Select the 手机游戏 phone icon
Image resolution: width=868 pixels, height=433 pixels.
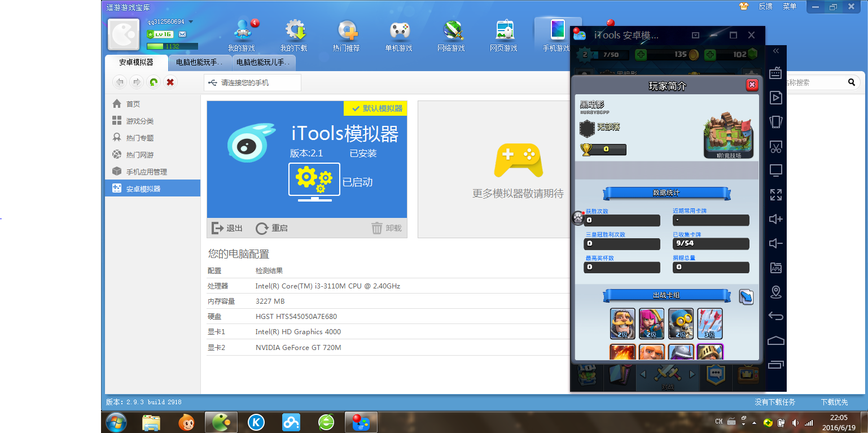click(556, 30)
